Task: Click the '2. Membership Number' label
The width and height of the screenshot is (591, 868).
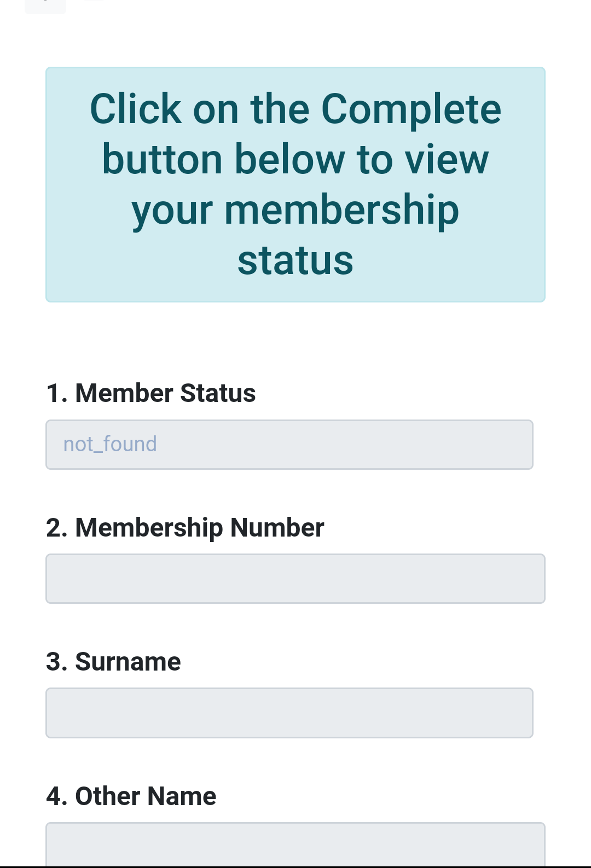Action: 185,528
